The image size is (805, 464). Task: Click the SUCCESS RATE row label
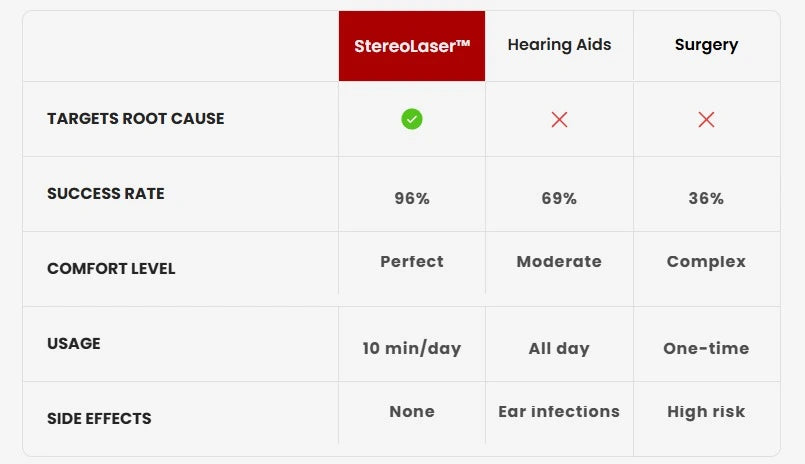coord(106,194)
